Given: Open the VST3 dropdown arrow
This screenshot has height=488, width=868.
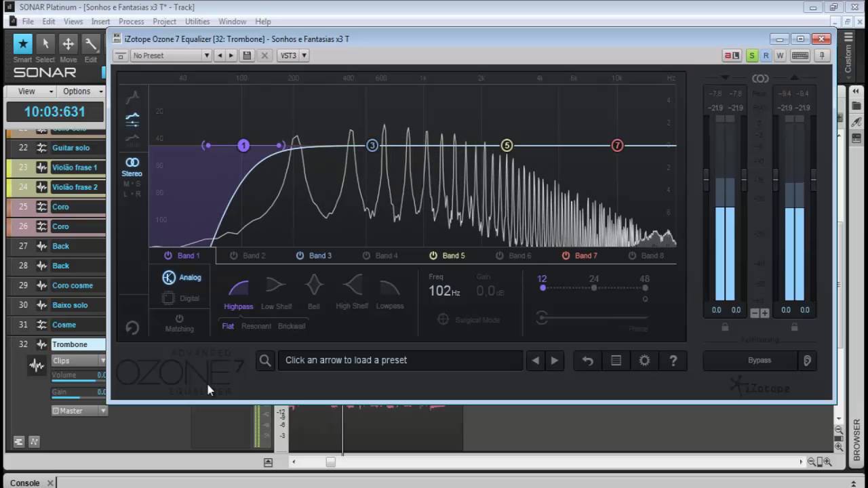Looking at the screenshot, I should coord(304,56).
